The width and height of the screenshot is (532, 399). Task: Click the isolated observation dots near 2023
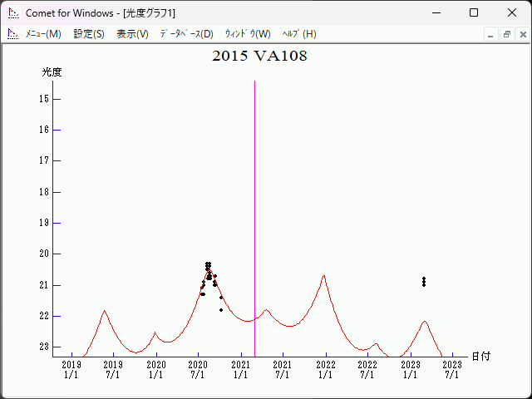(x=424, y=282)
